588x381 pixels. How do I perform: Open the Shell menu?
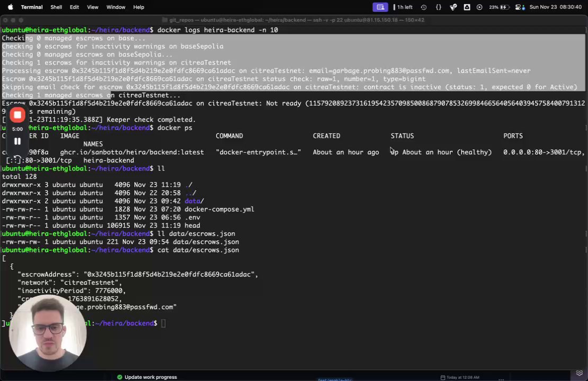click(56, 7)
